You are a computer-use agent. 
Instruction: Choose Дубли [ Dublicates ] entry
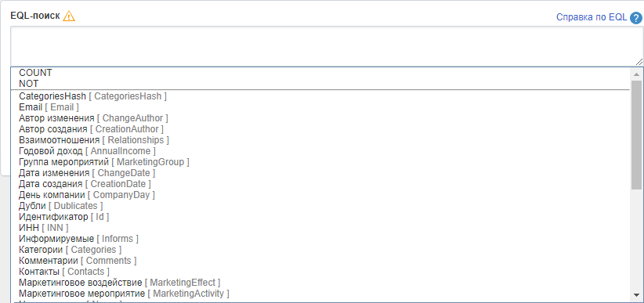320,206
